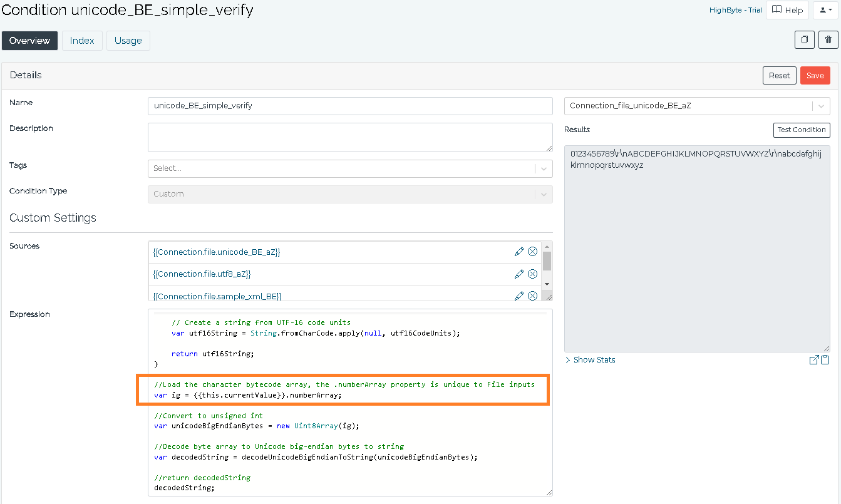Remove the Connection.file.utf8_aZ source

(x=532, y=274)
